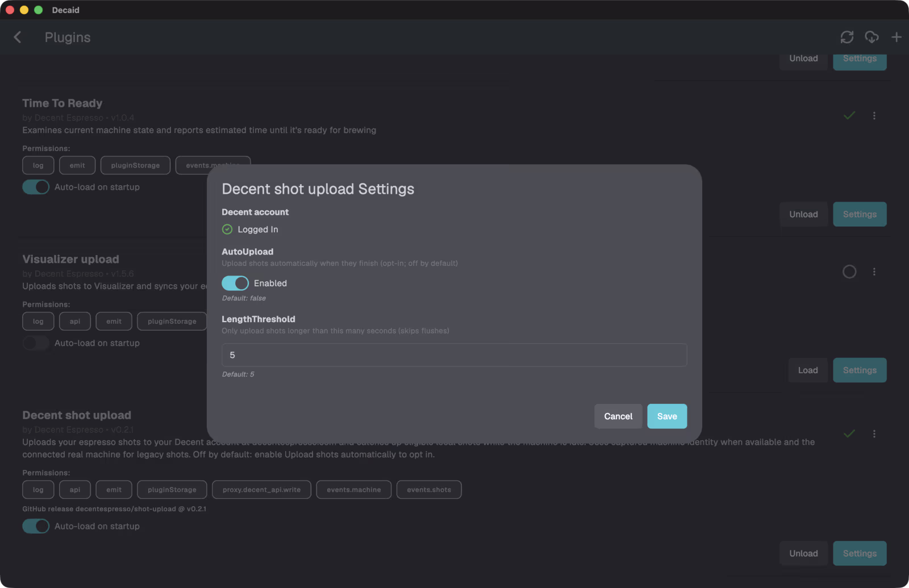Click the emit chip under Time To Ready
The height and width of the screenshot is (588, 909).
pyautogui.click(x=77, y=165)
